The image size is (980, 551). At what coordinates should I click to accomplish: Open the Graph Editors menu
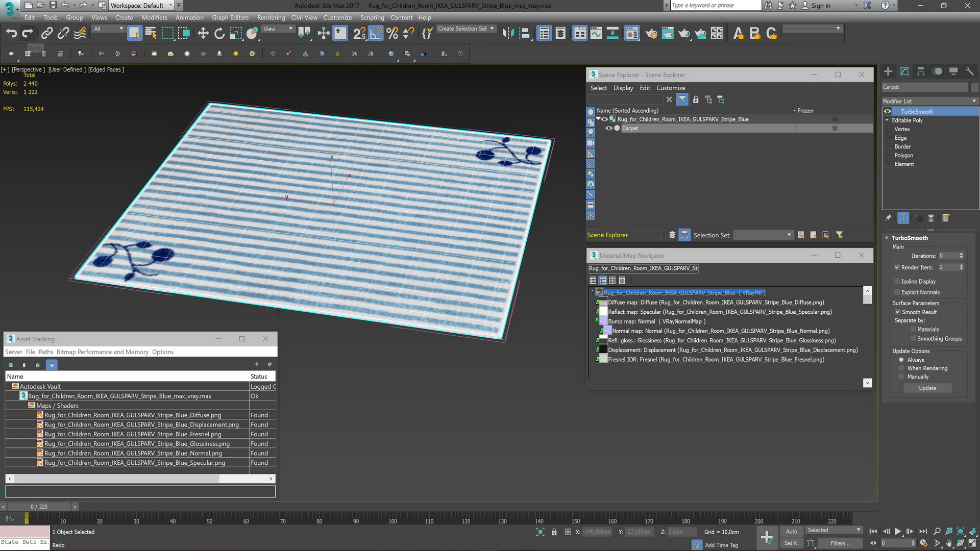(x=230, y=17)
